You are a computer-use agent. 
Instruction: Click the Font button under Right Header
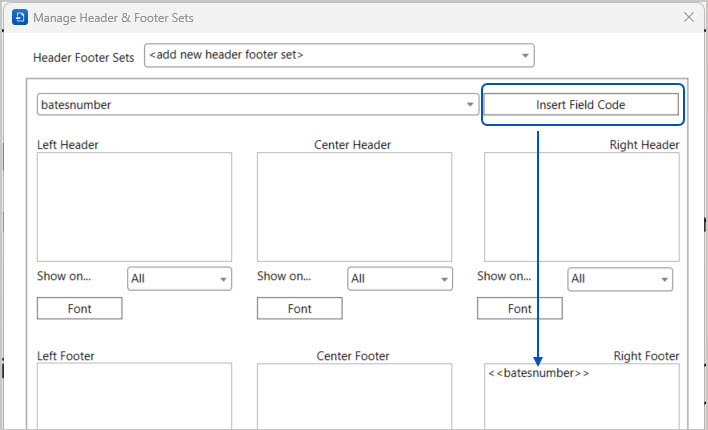click(520, 308)
